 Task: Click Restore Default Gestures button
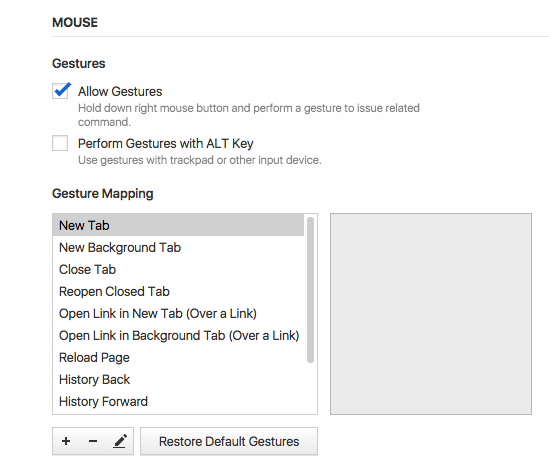pos(229,441)
